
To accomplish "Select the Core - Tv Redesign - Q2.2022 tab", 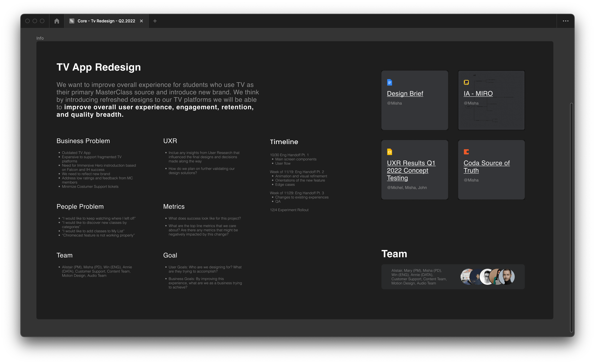I will [x=106, y=21].
